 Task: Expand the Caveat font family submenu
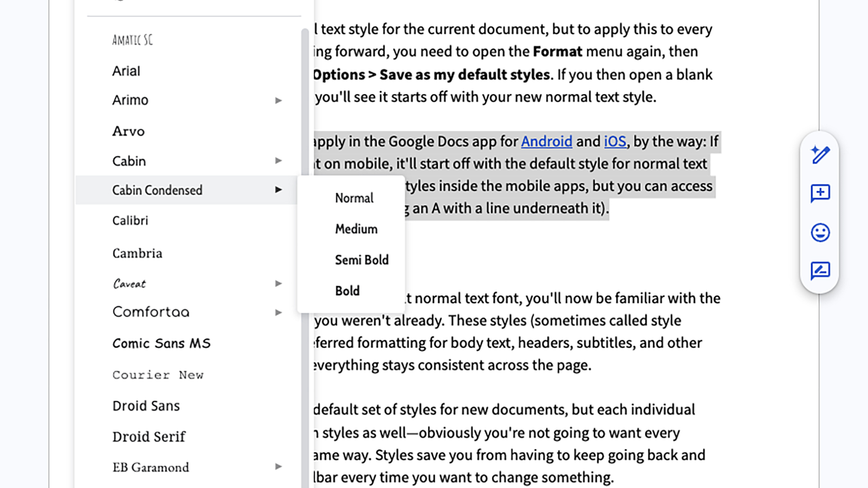278,284
